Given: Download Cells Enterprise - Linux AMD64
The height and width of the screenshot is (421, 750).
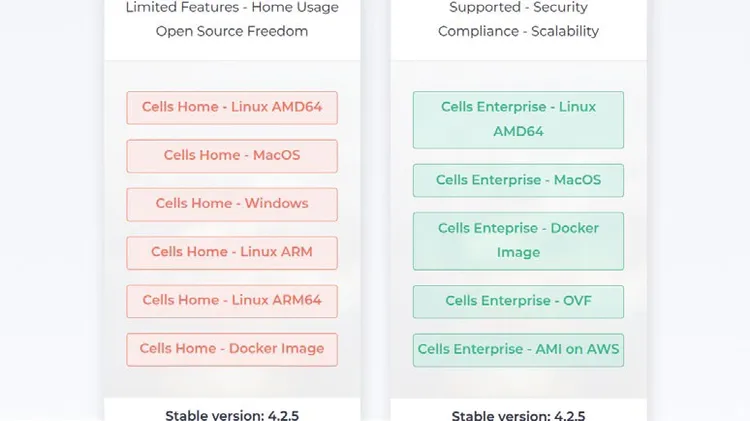Looking at the screenshot, I should pos(518,120).
